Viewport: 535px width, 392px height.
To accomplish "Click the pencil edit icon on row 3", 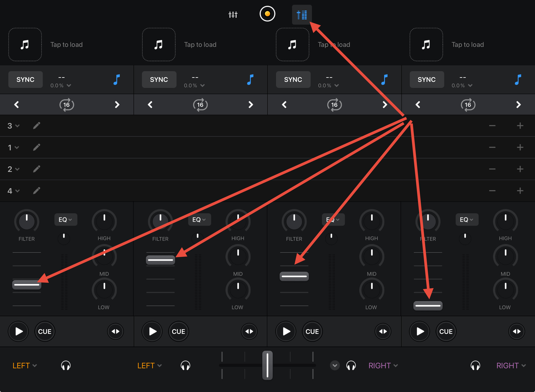I will 37,126.
